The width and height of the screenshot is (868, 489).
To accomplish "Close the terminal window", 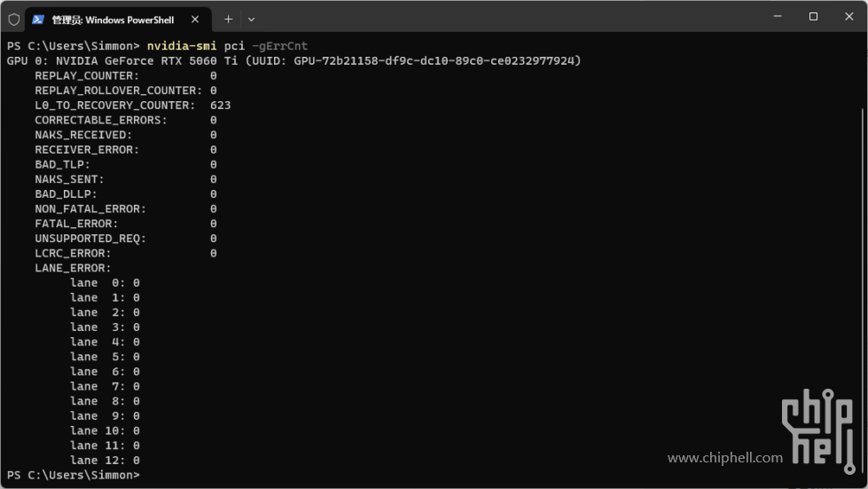I will pyautogui.click(x=849, y=17).
